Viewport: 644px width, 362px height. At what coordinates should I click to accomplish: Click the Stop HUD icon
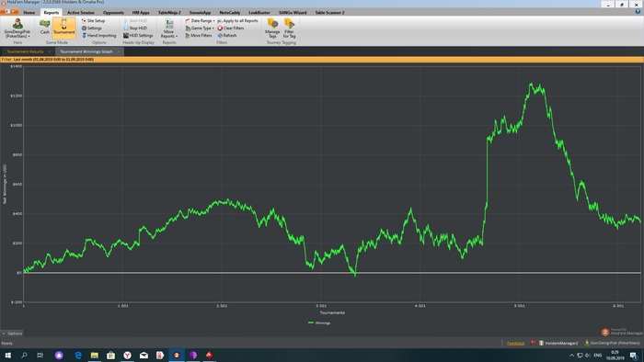[x=135, y=28]
